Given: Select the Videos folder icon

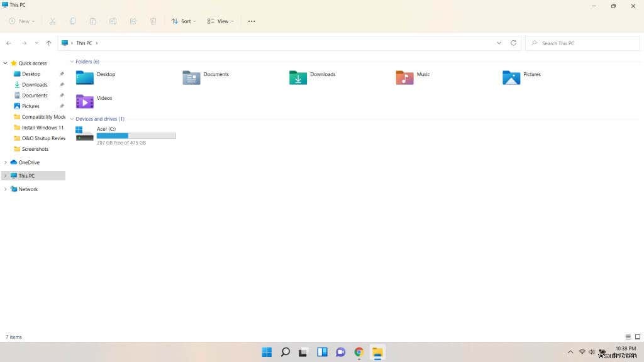Looking at the screenshot, I should pyautogui.click(x=85, y=101).
